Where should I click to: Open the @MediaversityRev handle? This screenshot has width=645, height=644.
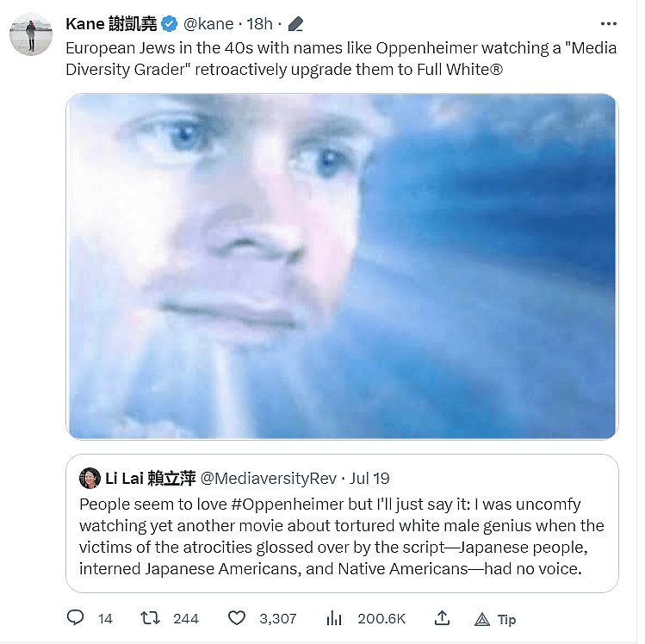[x=270, y=478]
